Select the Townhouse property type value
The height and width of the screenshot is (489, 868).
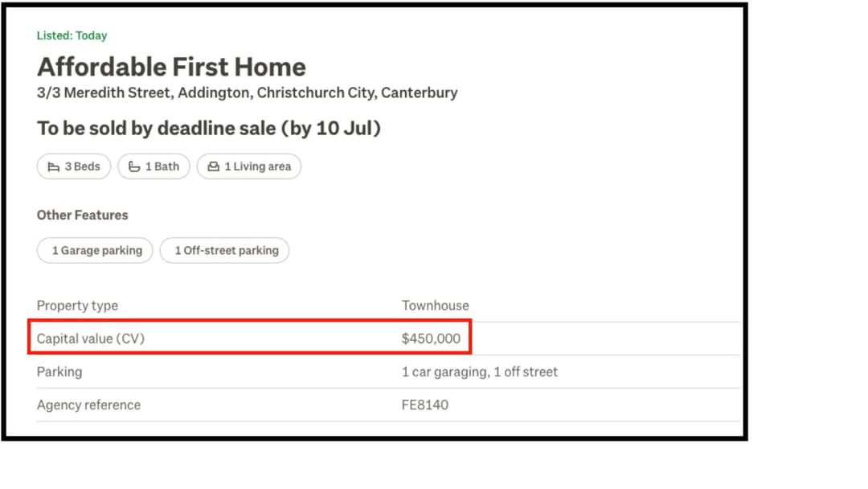[435, 306]
